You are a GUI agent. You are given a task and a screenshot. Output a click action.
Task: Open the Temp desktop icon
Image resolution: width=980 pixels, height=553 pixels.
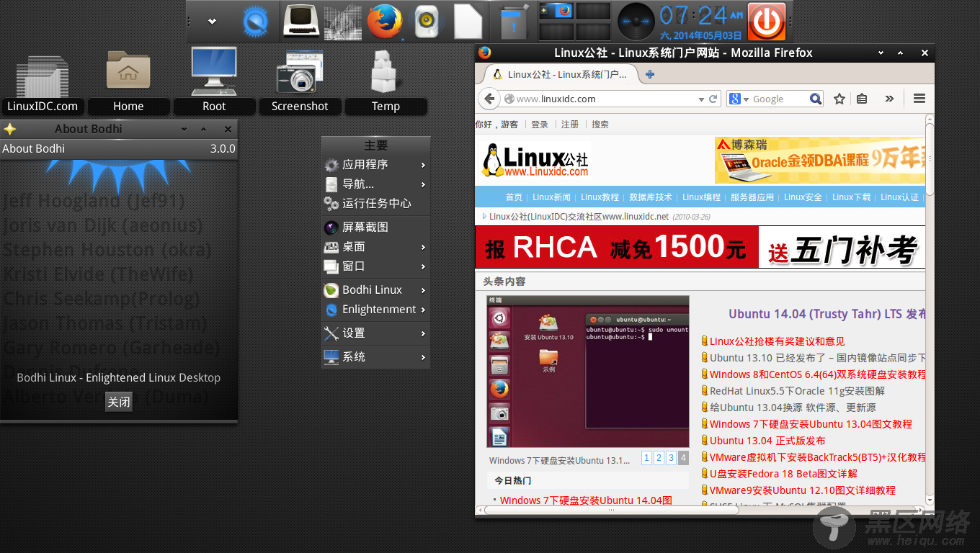pyautogui.click(x=386, y=81)
